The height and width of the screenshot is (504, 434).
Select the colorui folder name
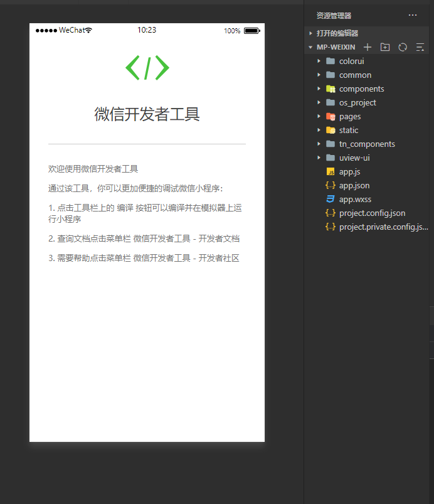point(351,61)
